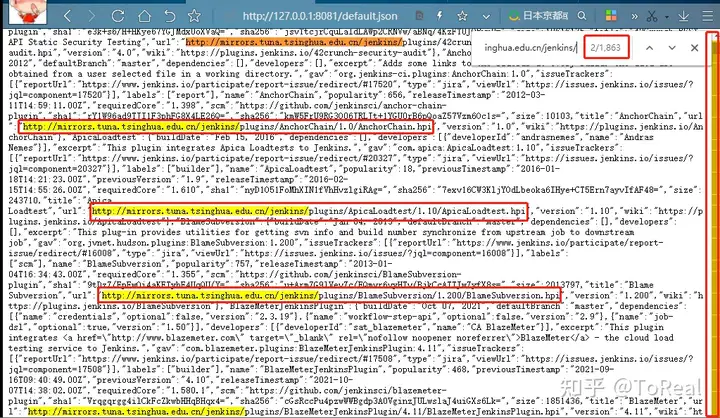Show more toolbar extensions chevron
720x418 pixels.
[x=634, y=17]
